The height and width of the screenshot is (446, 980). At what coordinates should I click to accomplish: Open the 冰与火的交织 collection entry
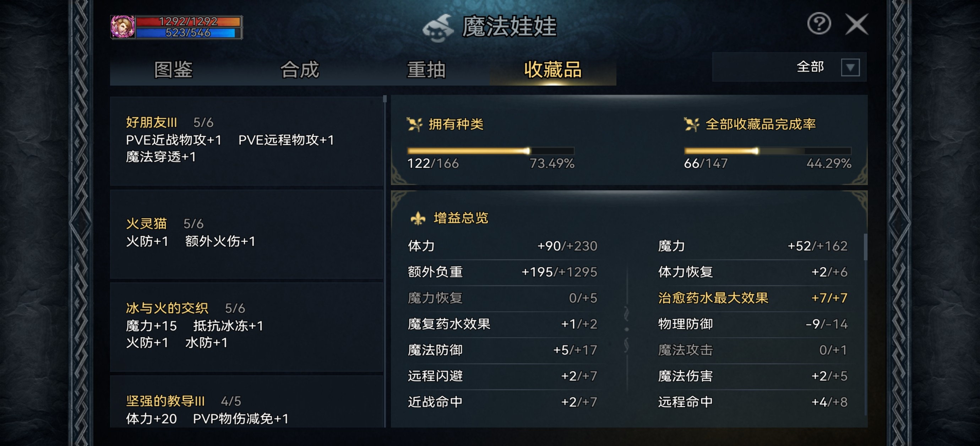click(x=246, y=326)
